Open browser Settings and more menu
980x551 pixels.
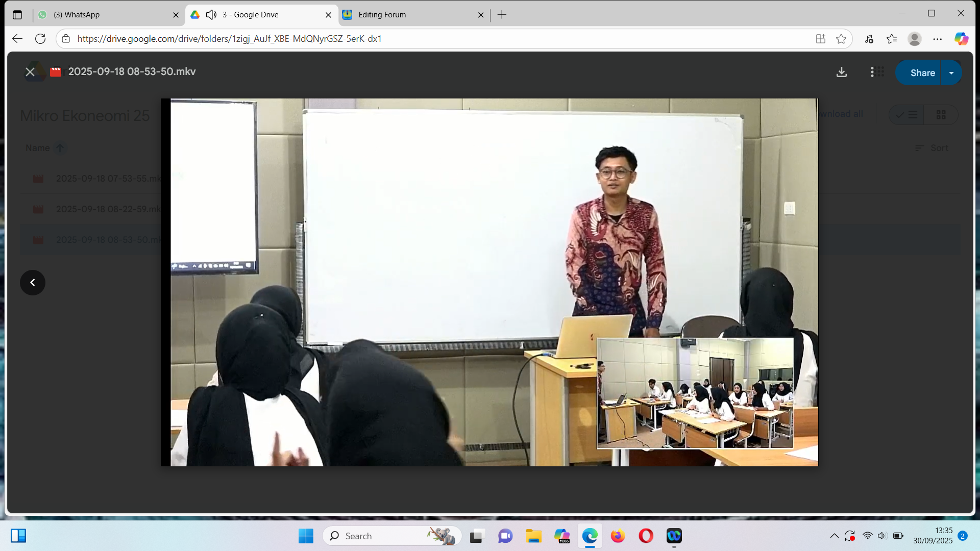[x=938, y=39]
